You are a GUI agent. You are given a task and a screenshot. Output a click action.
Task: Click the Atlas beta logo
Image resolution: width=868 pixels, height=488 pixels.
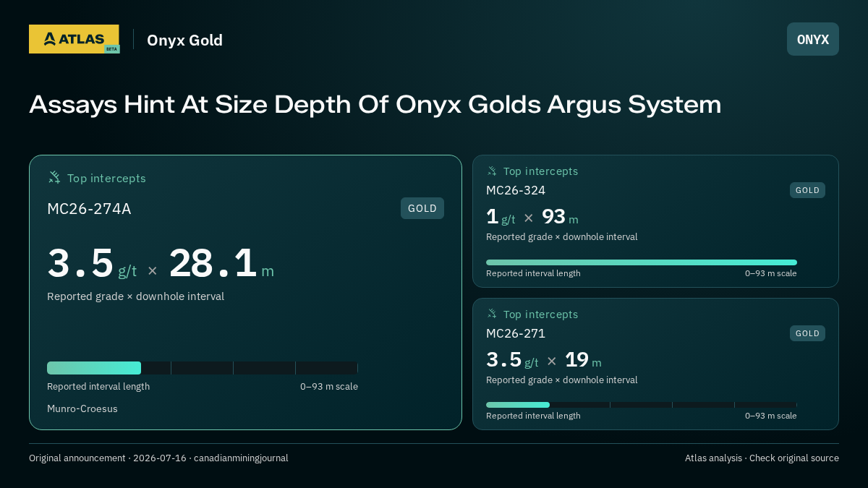(74, 39)
